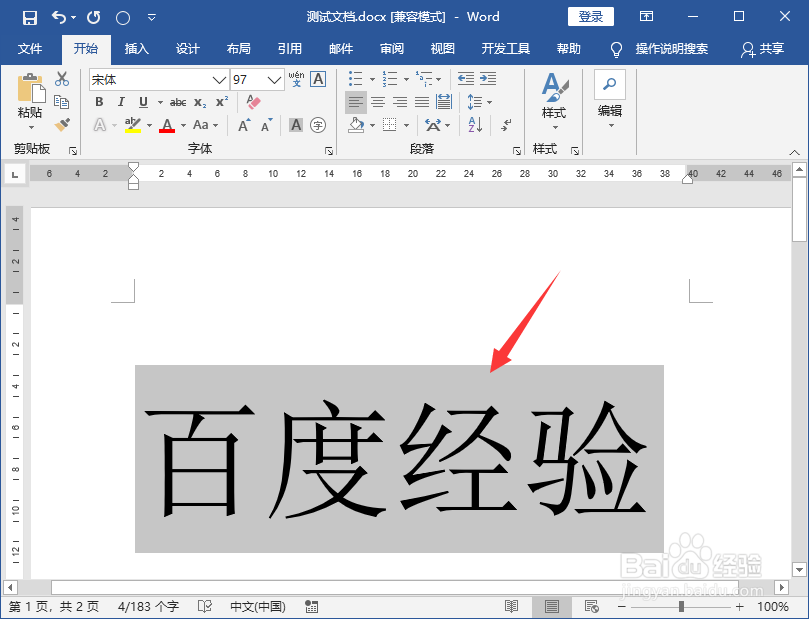Viewport: 809px width, 619px height.
Task: Open the Paragraph dialog launcher
Action: [516, 151]
